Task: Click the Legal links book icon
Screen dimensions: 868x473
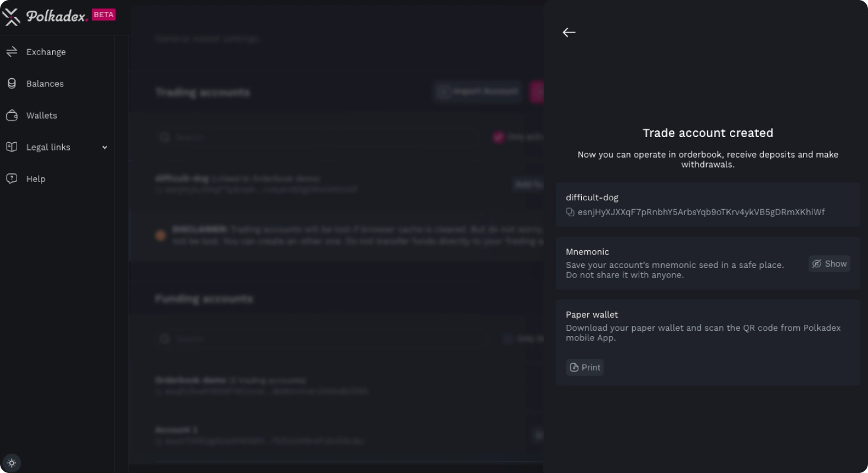Action: (x=12, y=147)
